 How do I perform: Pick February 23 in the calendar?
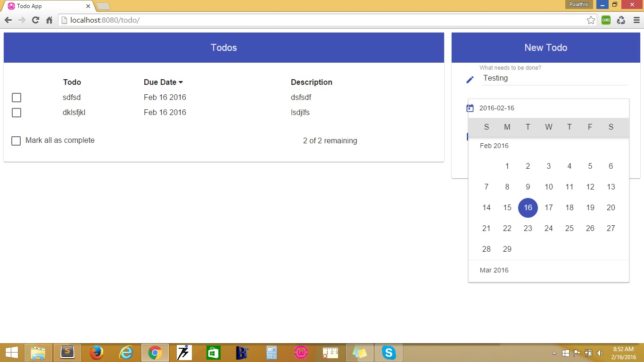(528, 229)
